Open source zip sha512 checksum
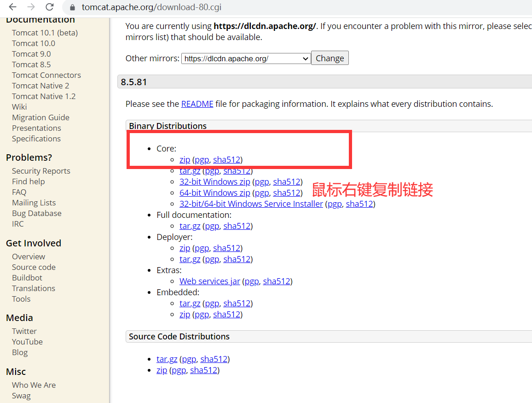 (203, 370)
